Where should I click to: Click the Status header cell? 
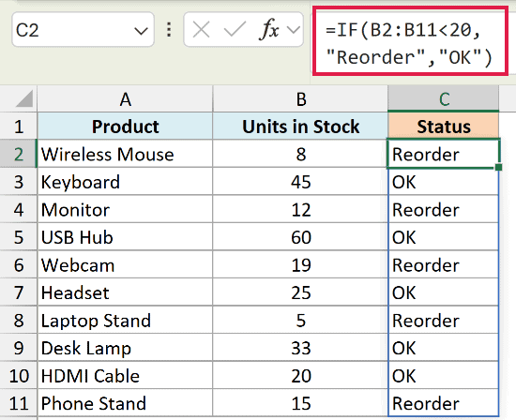(444, 127)
